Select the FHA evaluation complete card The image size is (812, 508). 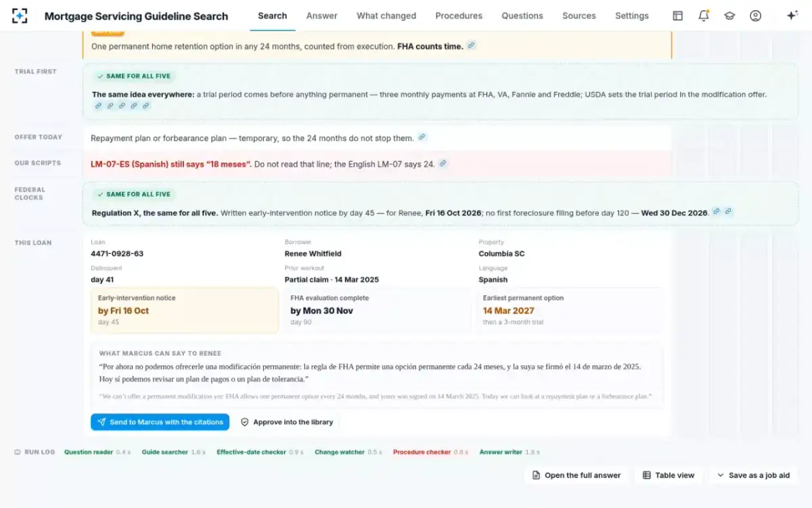click(378, 310)
